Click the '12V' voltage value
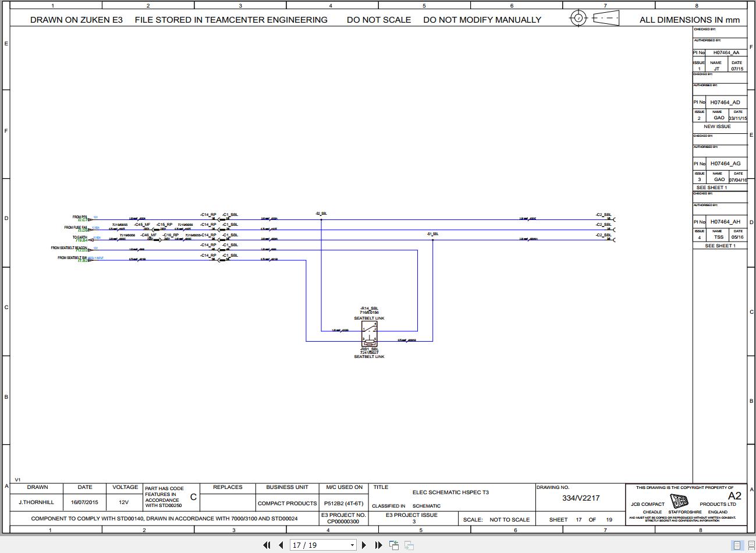Image resolution: width=756 pixels, height=553 pixels. pos(124,502)
